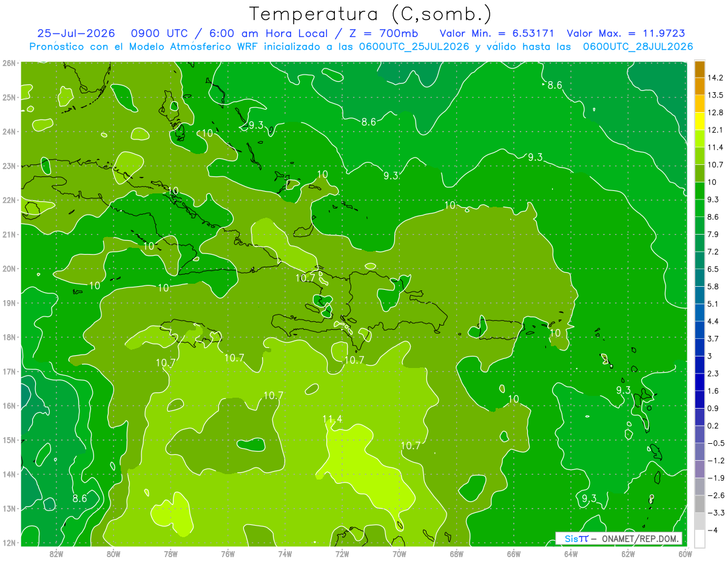Click the "5.1" color scale label
The image size is (728, 562).
click(713, 304)
